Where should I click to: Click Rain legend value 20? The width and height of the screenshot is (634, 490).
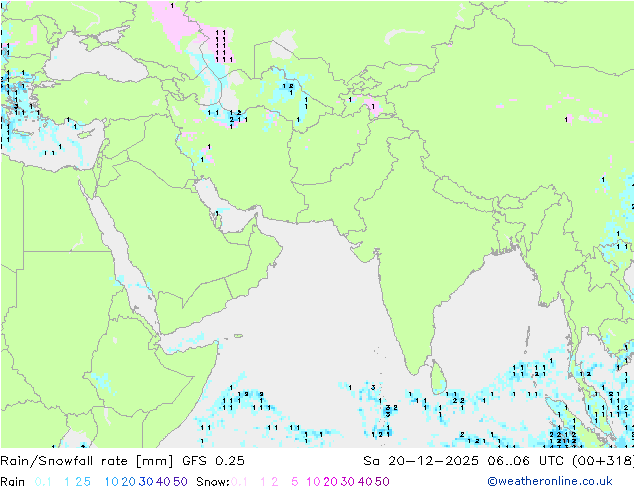[129, 482]
